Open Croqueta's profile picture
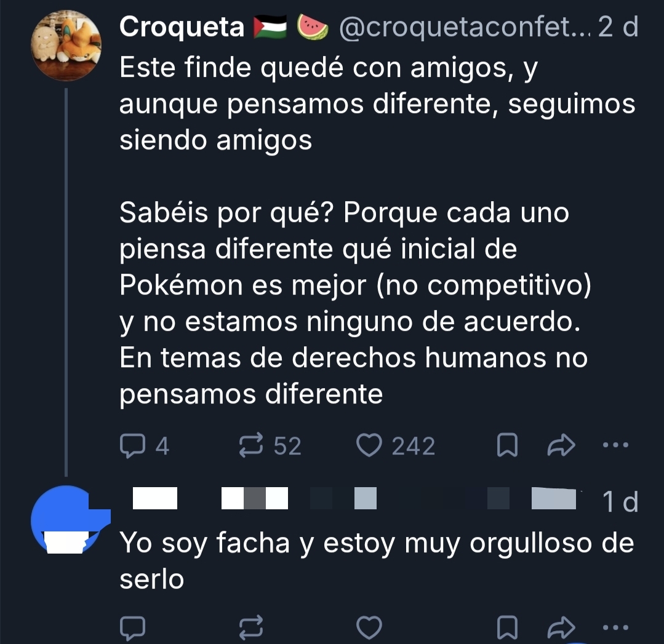 click(66, 46)
